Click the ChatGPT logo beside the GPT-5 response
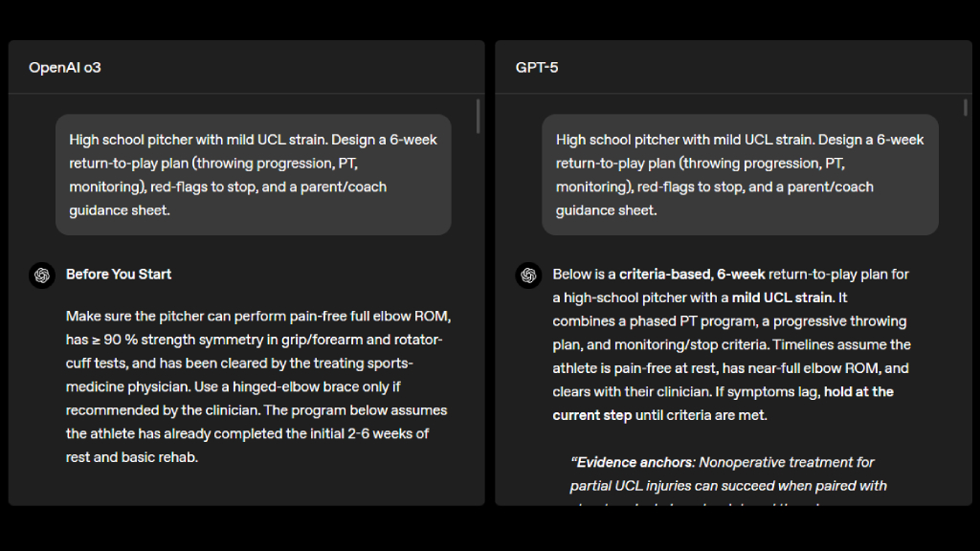Image resolution: width=980 pixels, height=551 pixels. tap(528, 275)
